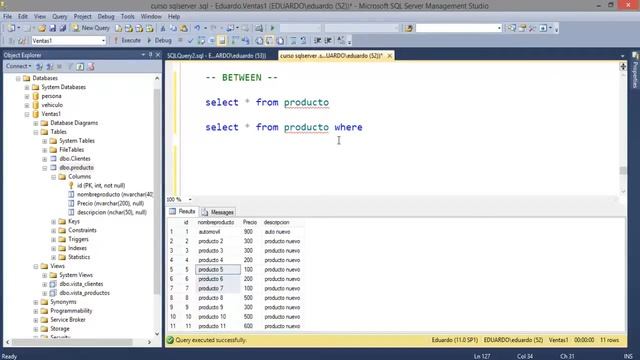Viewport: 640px width, 360px height.
Task: Collapse the Ventas1 database node
Action: pyautogui.click(x=27, y=114)
